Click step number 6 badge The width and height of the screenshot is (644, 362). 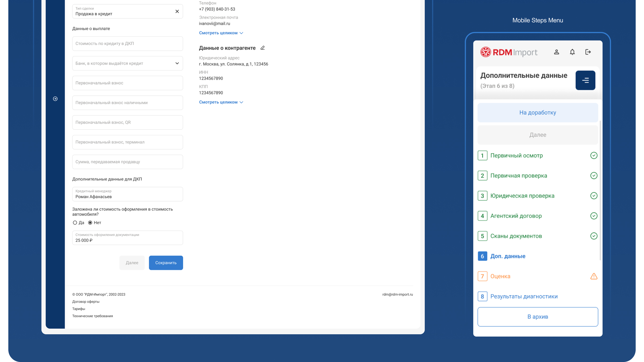pos(482,256)
